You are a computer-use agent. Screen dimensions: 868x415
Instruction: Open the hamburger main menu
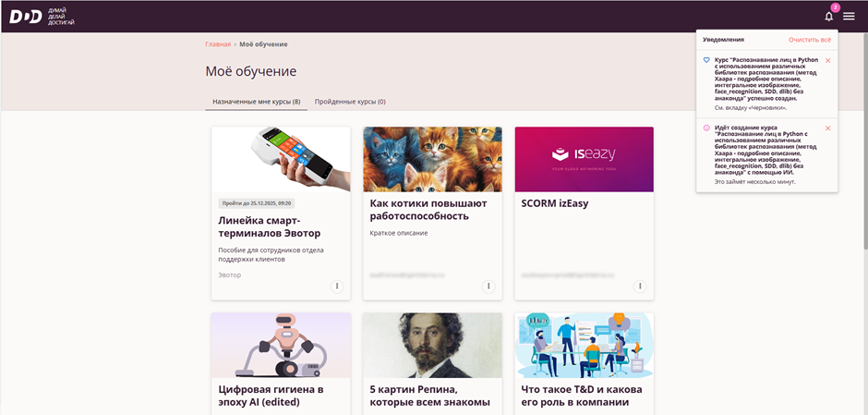[849, 17]
